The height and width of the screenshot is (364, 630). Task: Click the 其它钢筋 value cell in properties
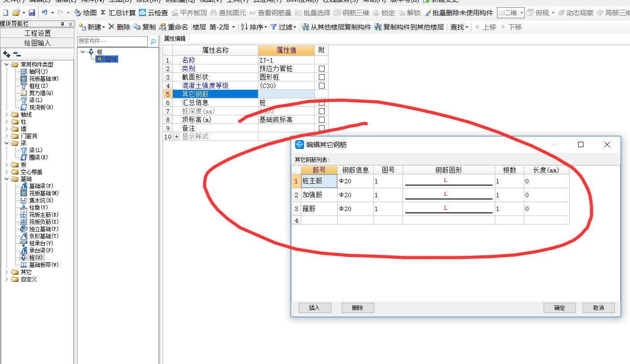(x=286, y=94)
